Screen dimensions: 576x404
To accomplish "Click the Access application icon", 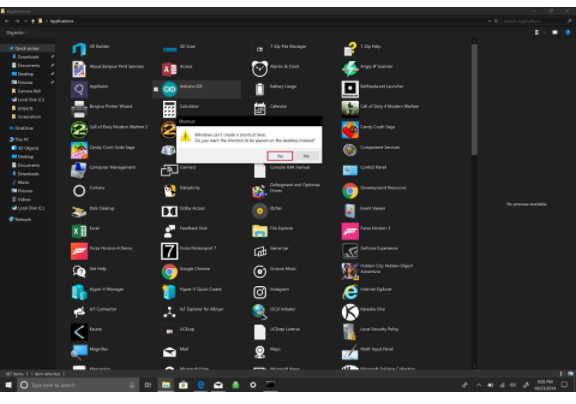I will click(x=169, y=69).
